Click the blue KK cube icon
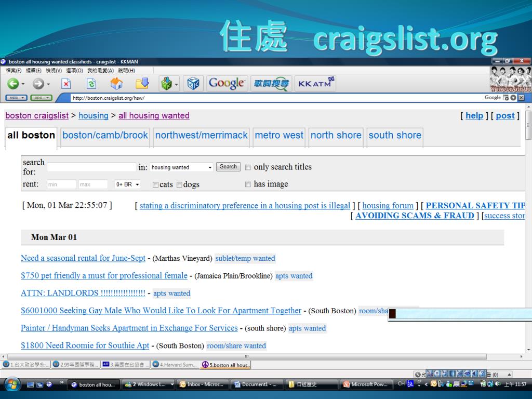532x399 pixels. (193, 84)
